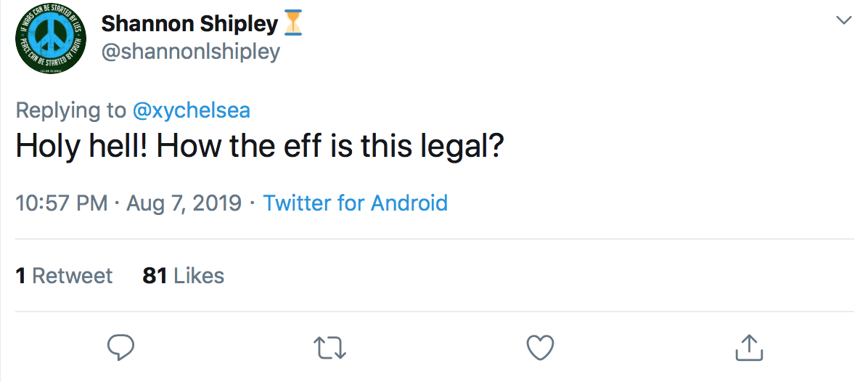Click the @shannonlshipley handle

[x=190, y=52]
